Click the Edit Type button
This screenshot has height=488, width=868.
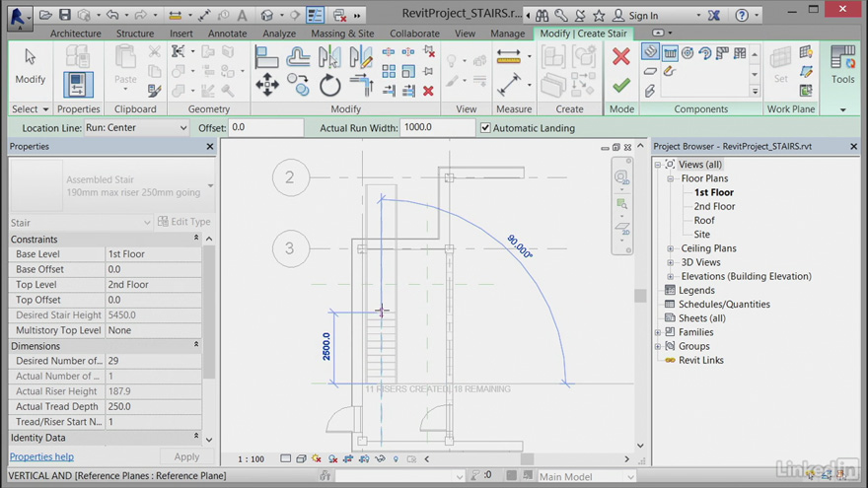[x=184, y=222]
